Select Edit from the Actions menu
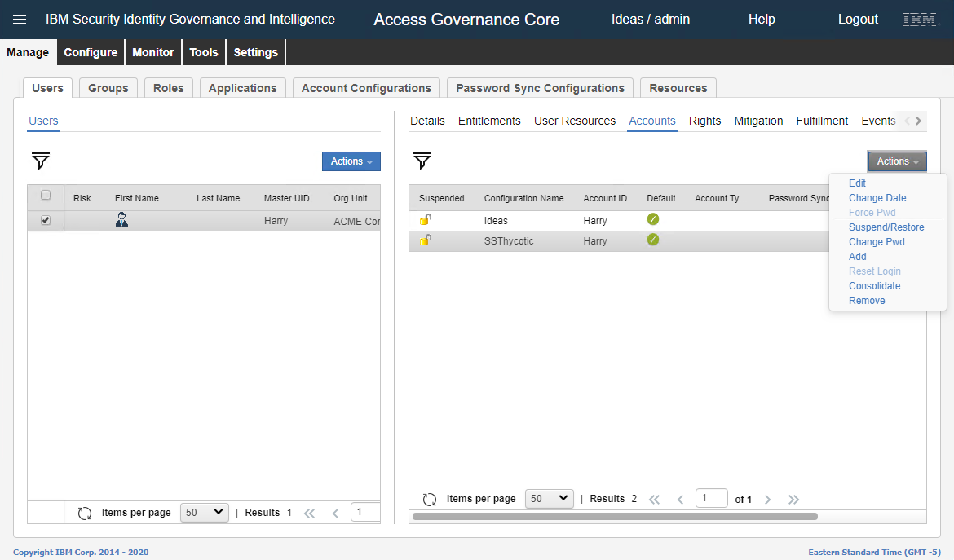Viewport: 954px width, 560px height. point(857,183)
